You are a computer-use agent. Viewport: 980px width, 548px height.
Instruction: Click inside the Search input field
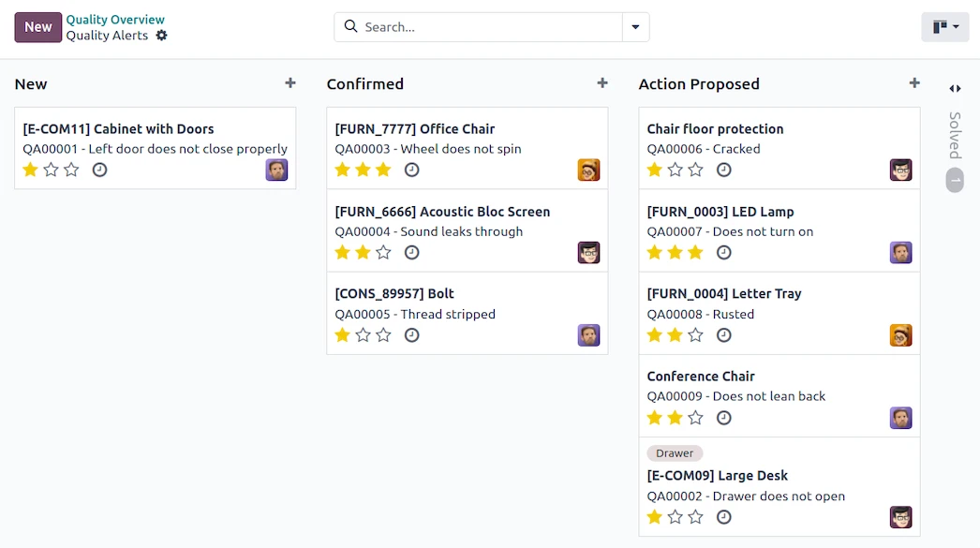[x=468, y=27]
